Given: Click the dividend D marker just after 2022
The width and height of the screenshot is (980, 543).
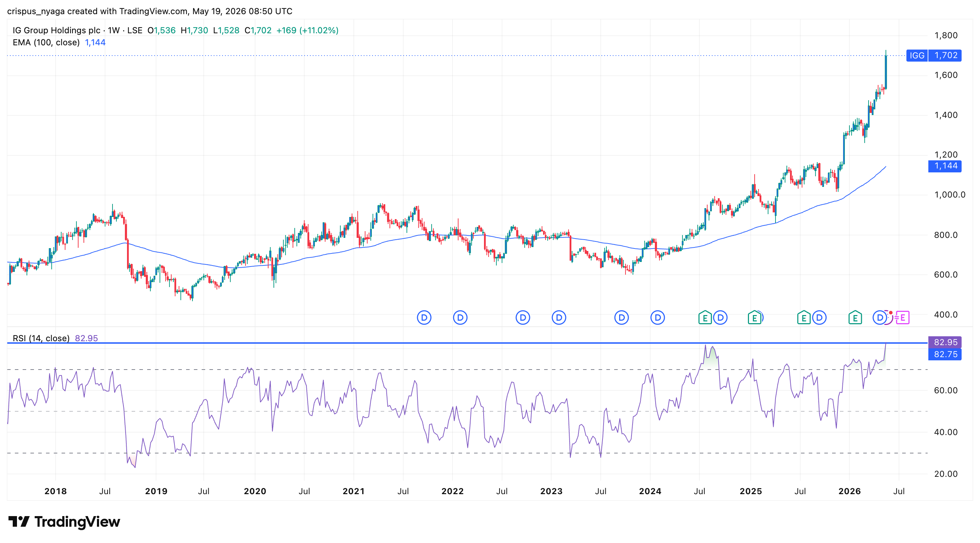Looking at the screenshot, I should [x=460, y=318].
